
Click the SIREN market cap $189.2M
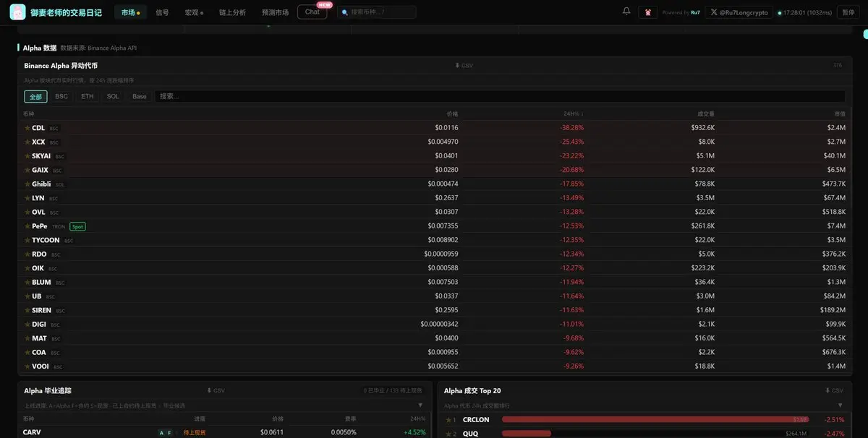(x=833, y=310)
